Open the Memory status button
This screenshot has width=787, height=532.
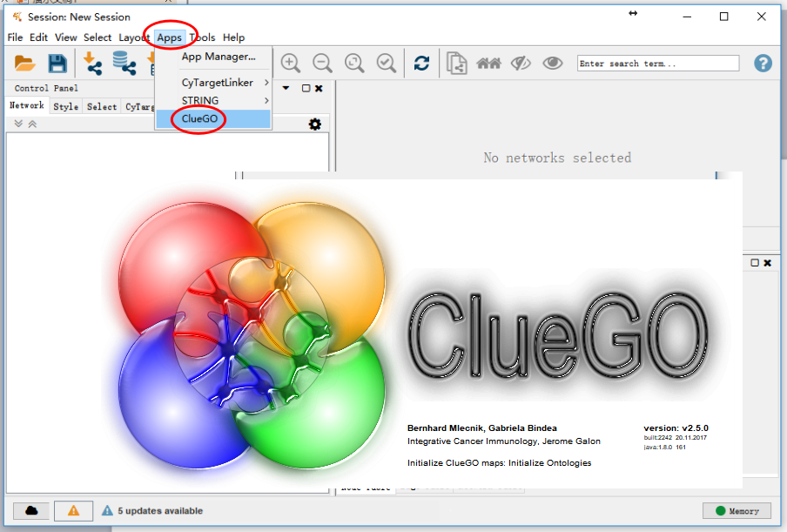click(737, 511)
